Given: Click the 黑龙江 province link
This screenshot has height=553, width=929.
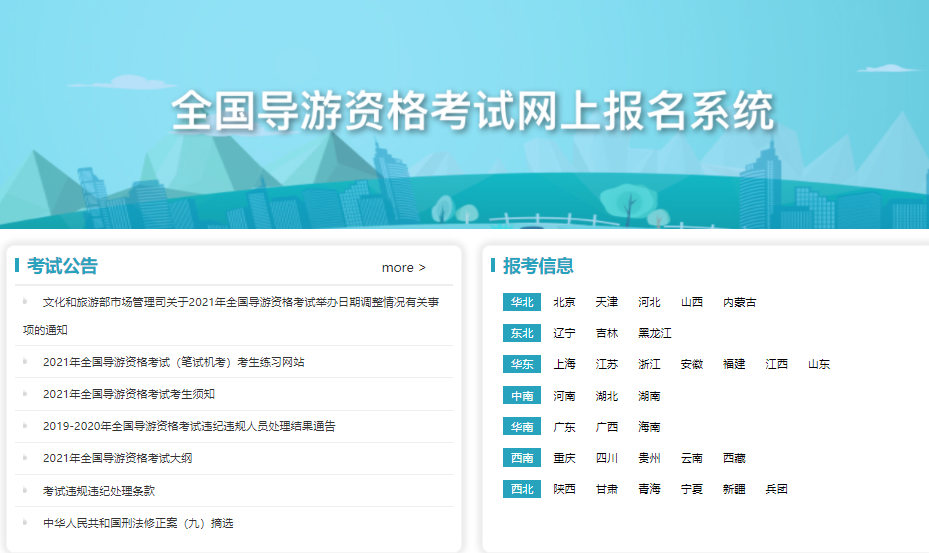Looking at the screenshot, I should tap(655, 333).
